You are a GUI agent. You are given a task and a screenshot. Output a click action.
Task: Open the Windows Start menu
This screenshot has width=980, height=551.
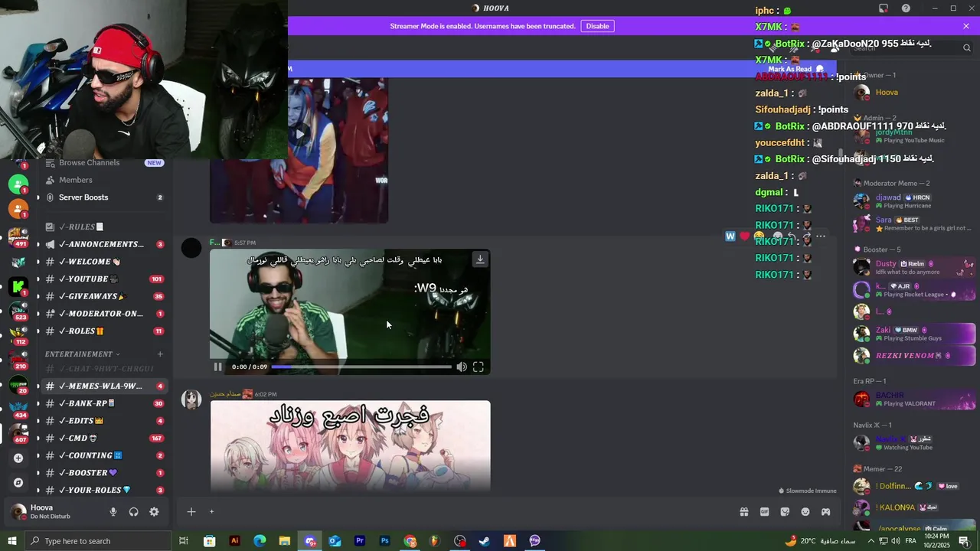11,541
